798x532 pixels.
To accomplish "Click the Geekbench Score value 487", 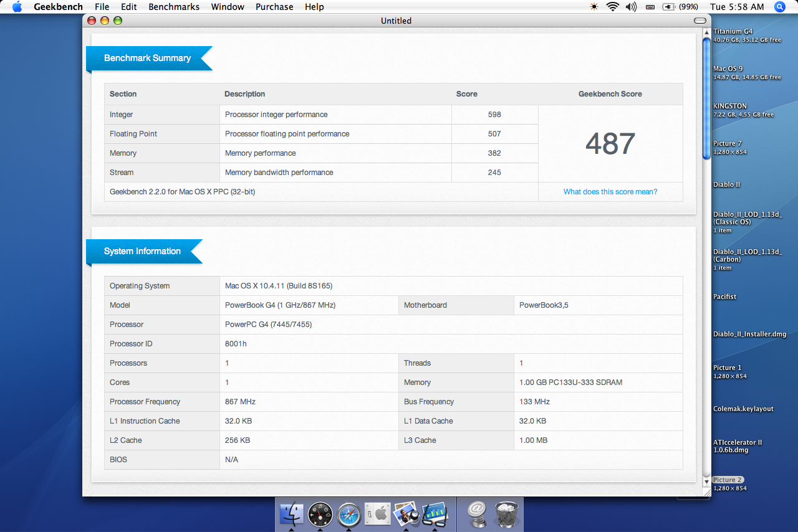I will (610, 144).
